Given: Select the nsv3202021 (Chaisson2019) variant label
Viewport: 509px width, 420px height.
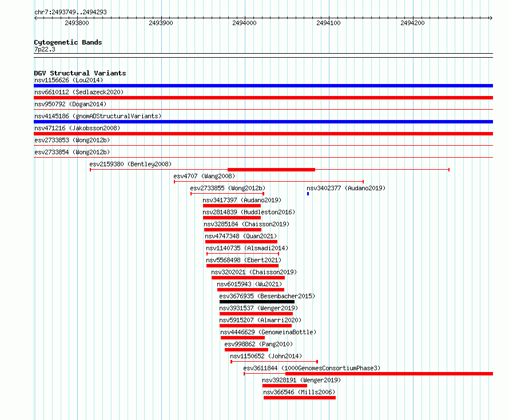Looking at the screenshot, I should tap(254, 272).
